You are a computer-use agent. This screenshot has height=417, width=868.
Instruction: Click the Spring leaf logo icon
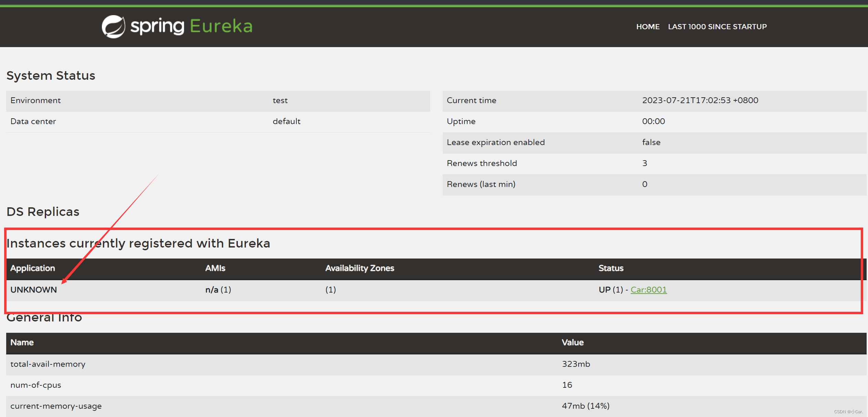(113, 26)
